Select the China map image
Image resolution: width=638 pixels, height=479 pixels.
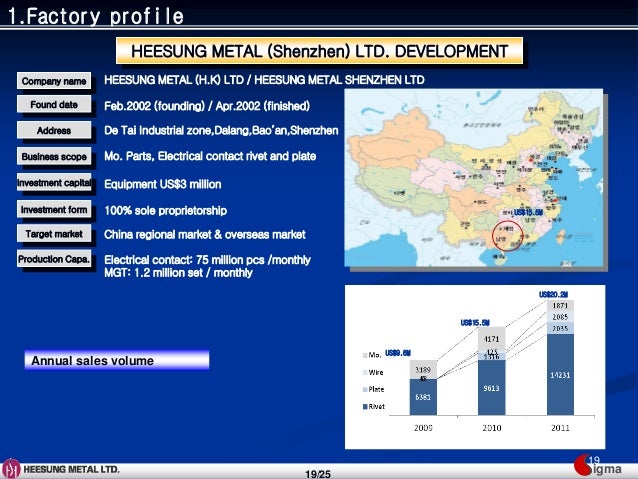pos(474,177)
